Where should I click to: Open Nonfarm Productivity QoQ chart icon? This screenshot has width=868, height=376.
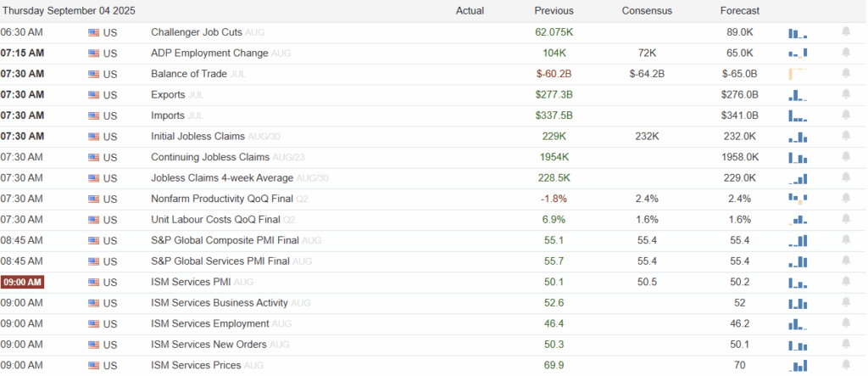pos(798,199)
